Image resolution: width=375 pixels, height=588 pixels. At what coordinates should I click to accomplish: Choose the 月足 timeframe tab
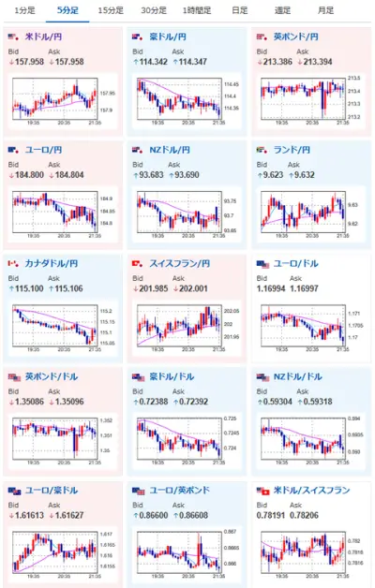click(326, 10)
